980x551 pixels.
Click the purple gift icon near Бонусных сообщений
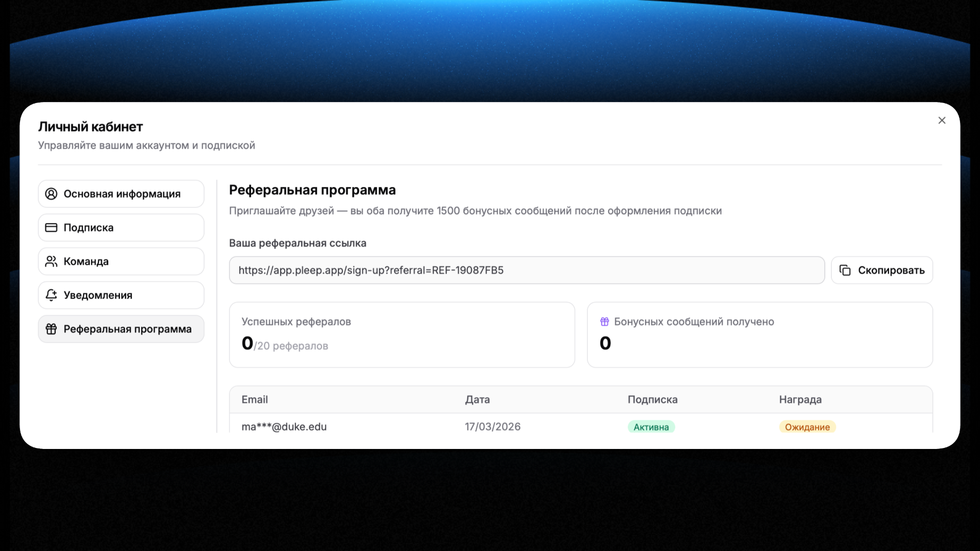pyautogui.click(x=604, y=321)
